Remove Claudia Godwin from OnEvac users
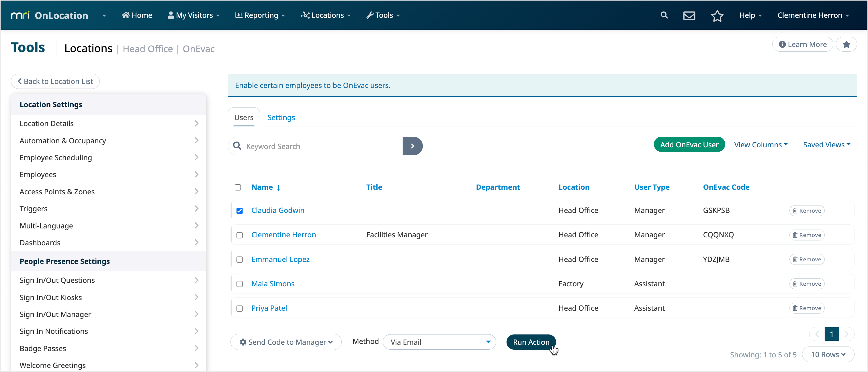The width and height of the screenshot is (868, 372). (807, 211)
